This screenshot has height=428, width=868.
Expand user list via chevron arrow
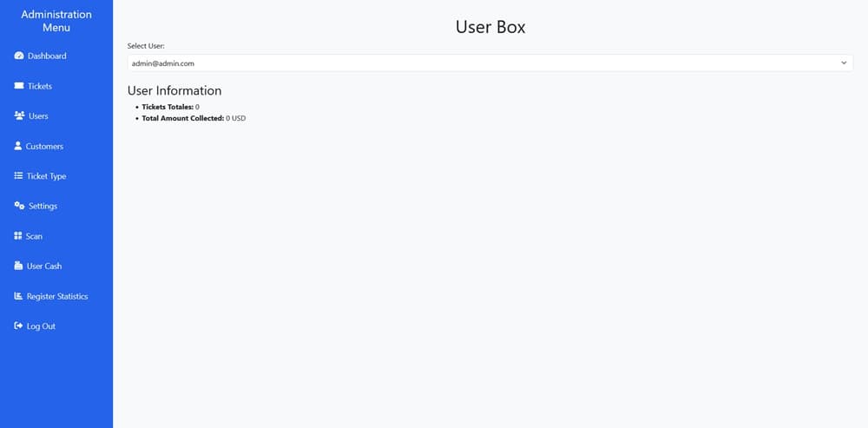(x=844, y=63)
